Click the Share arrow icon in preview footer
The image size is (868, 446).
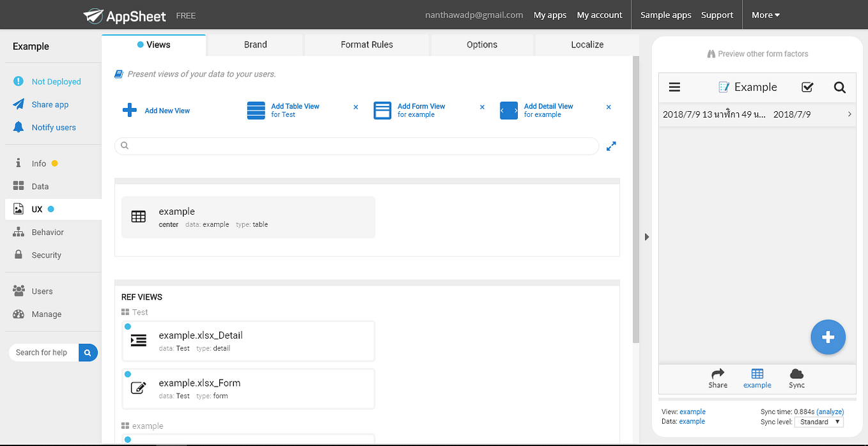(x=718, y=373)
